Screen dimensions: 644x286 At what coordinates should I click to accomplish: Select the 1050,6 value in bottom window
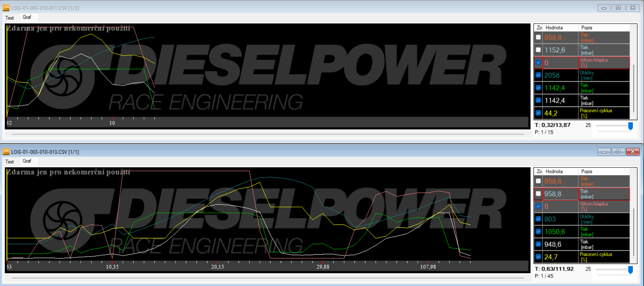pos(561,231)
